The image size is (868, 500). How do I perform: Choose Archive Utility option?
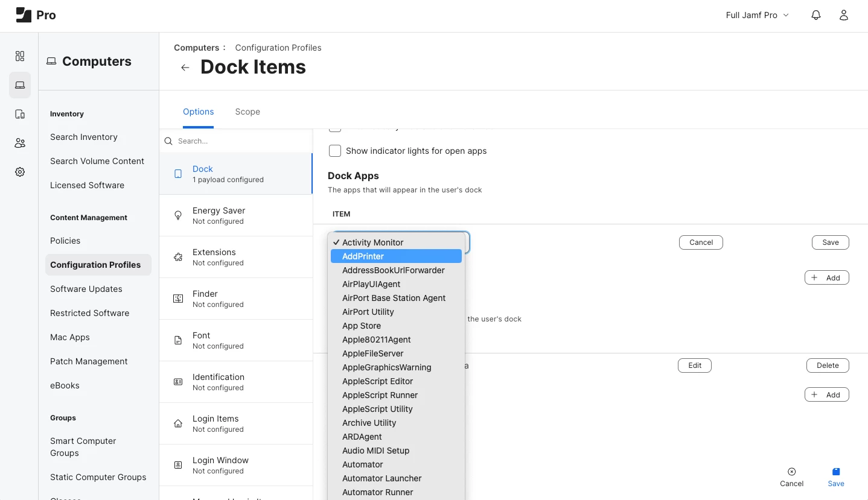[x=396, y=423]
